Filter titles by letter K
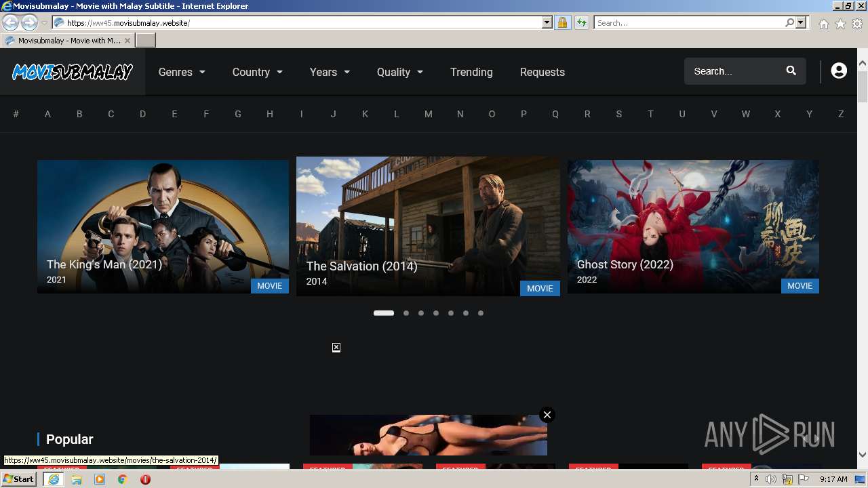 pyautogui.click(x=365, y=114)
